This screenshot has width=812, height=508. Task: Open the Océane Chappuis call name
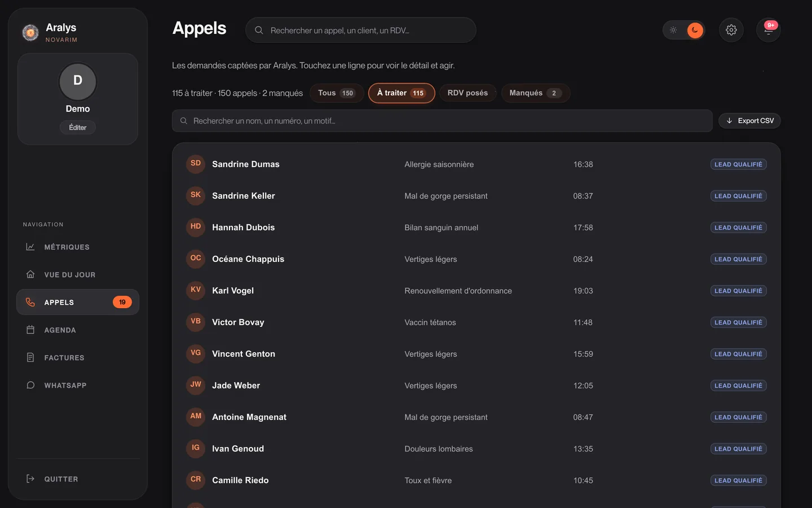(248, 259)
